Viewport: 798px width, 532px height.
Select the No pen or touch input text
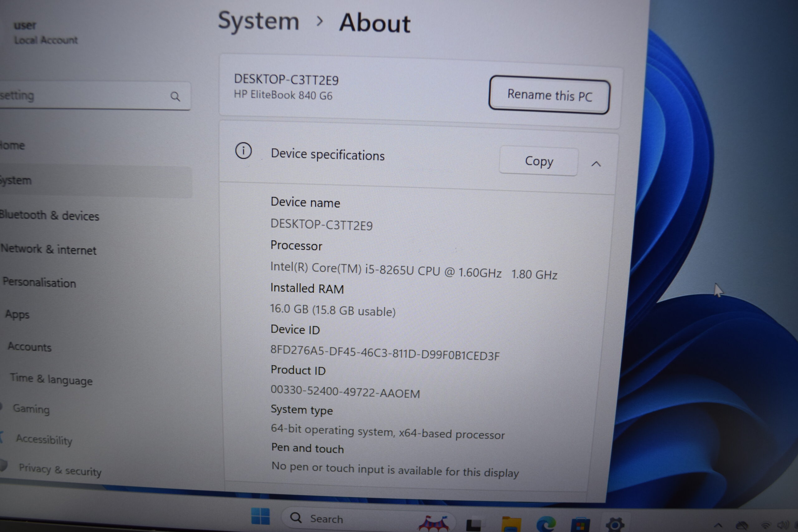tap(395, 470)
